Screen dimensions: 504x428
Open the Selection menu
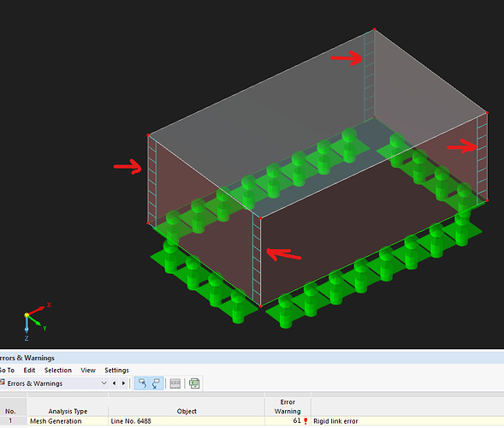click(58, 370)
